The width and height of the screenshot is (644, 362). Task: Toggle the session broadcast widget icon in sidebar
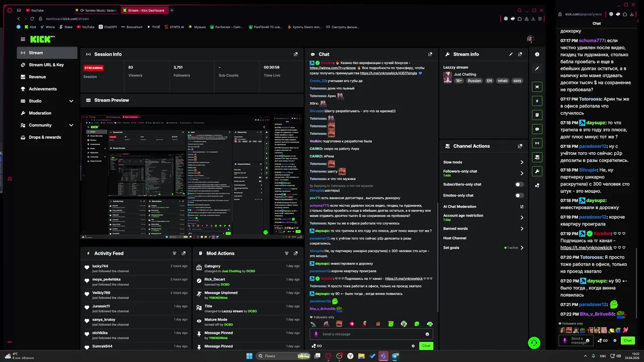537,143
